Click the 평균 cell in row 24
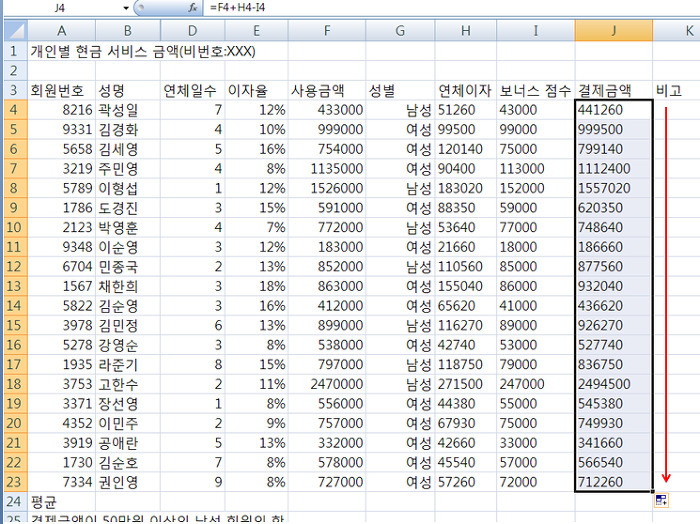The image size is (700, 524). pos(62,502)
